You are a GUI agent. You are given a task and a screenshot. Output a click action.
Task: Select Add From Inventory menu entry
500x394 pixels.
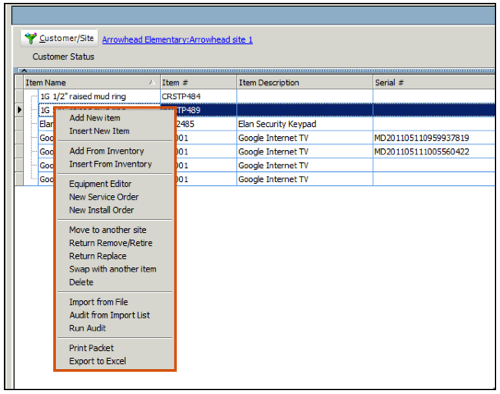point(107,151)
